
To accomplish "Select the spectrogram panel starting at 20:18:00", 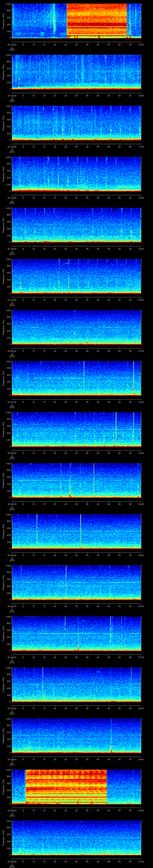I will click(77, 225).
